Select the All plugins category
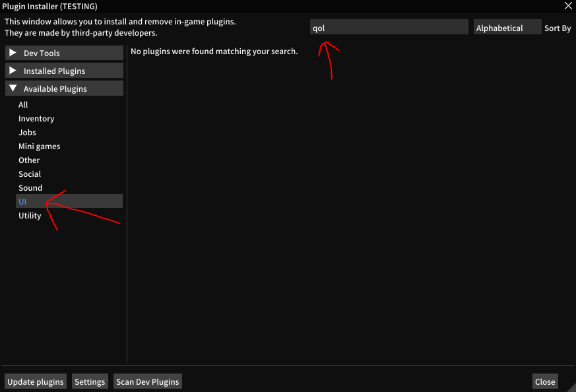The width and height of the screenshot is (576, 392). click(x=23, y=104)
